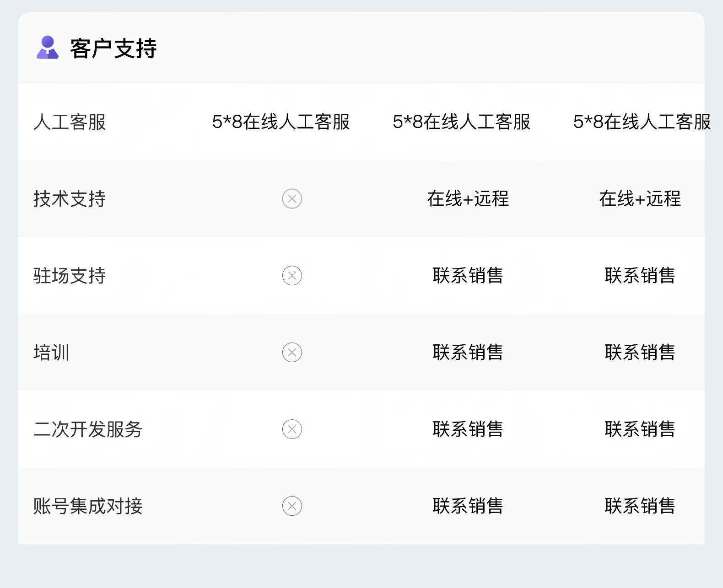Click middle-column 联系销售 in 培训 row
This screenshot has width=723, height=588.
point(468,353)
